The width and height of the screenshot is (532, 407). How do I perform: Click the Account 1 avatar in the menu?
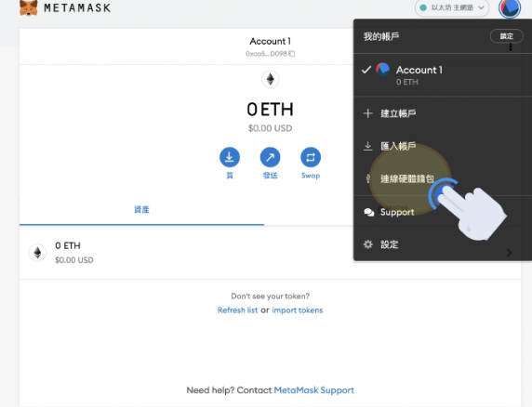pos(382,70)
